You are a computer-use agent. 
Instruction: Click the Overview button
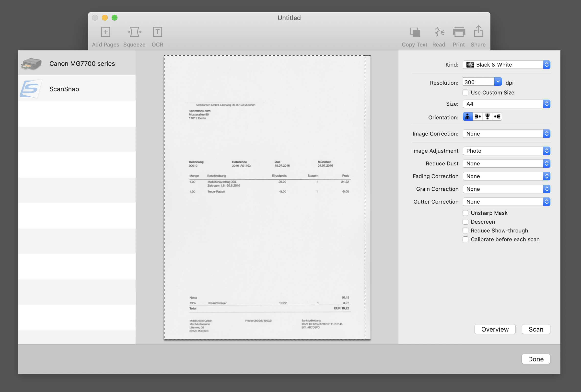(x=495, y=329)
